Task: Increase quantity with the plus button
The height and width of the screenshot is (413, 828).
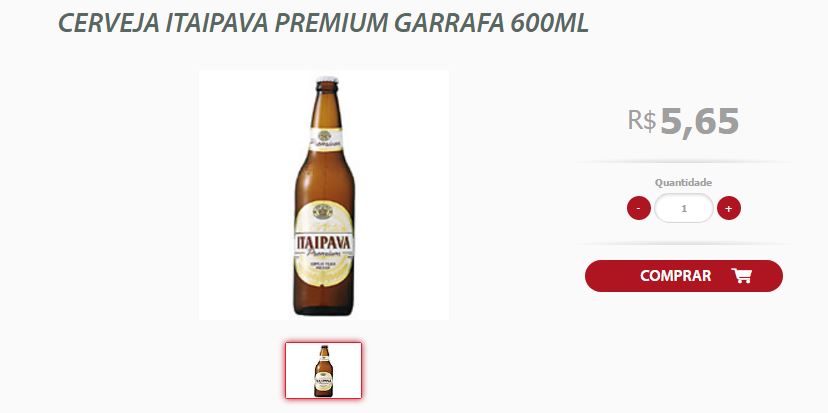Action: (729, 208)
